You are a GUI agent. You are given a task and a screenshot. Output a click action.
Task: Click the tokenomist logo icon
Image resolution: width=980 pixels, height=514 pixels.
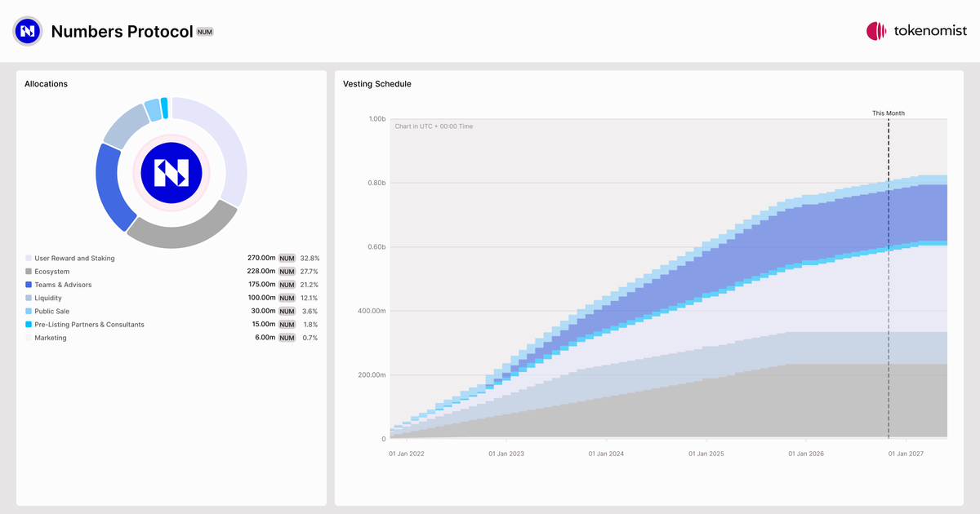[x=876, y=31]
